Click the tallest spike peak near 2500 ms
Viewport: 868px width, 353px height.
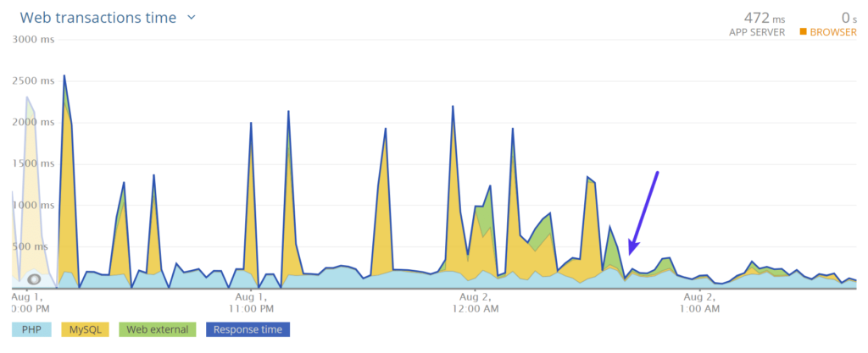click(64, 77)
